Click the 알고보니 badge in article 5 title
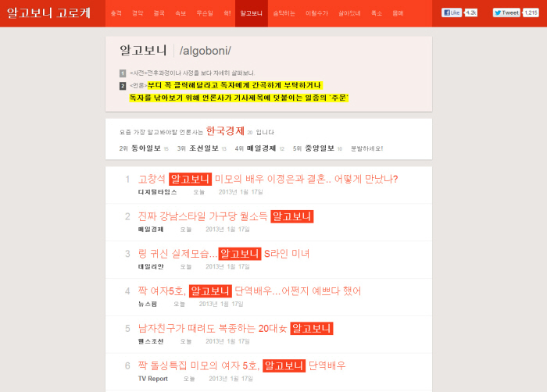This screenshot has width=547, height=392. pyautogui.click(x=312, y=328)
